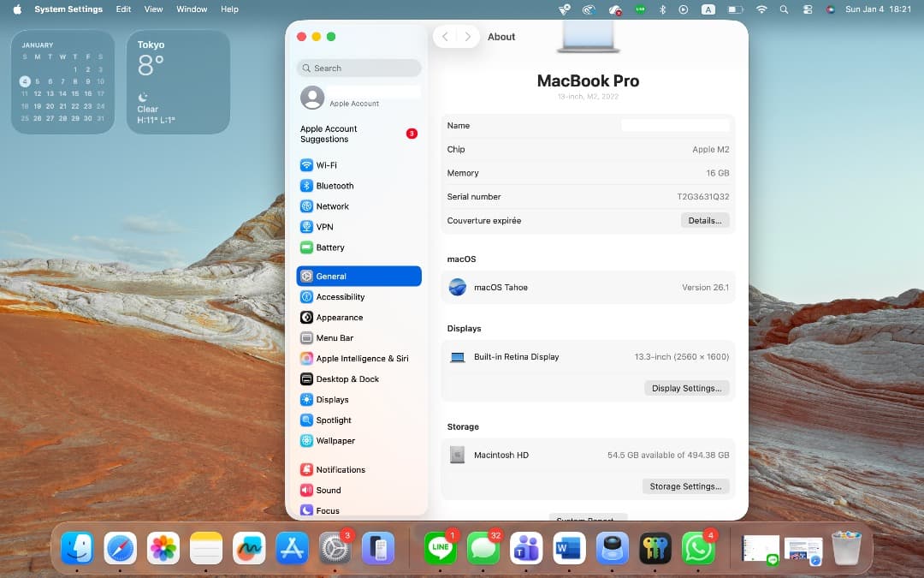
Task: Click the Storage Settings... button
Action: 684,486
